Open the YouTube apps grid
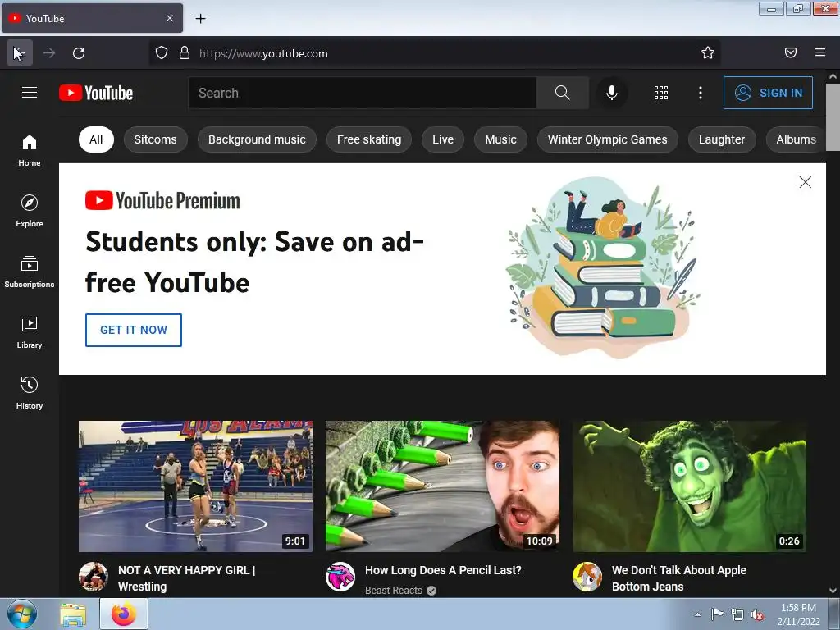The height and width of the screenshot is (630, 840). [x=661, y=93]
